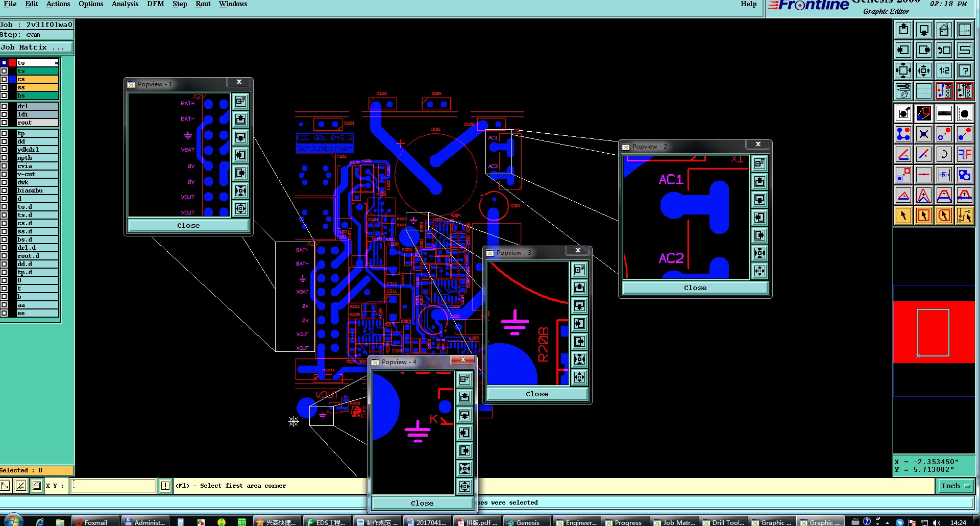The height and width of the screenshot is (526, 980).
Task: Click the question mark help icon
Action: [x=965, y=70]
